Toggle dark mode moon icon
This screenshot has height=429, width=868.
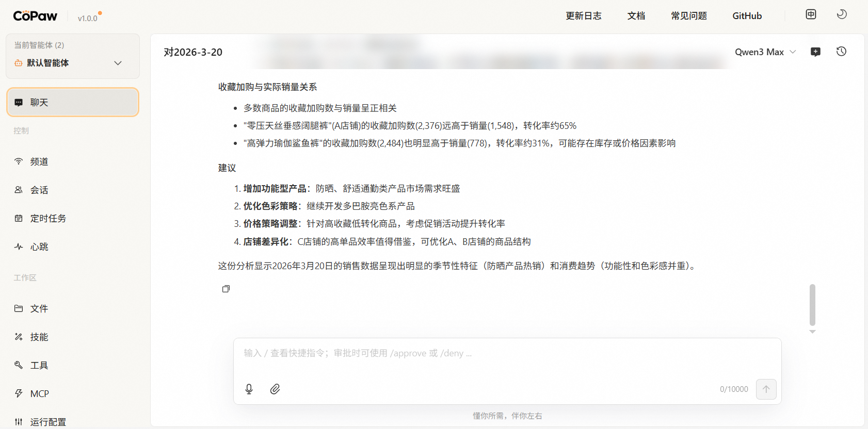pos(842,14)
